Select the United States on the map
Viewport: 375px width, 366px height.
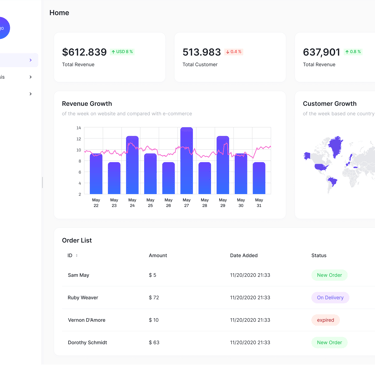pyautogui.click(x=321, y=167)
